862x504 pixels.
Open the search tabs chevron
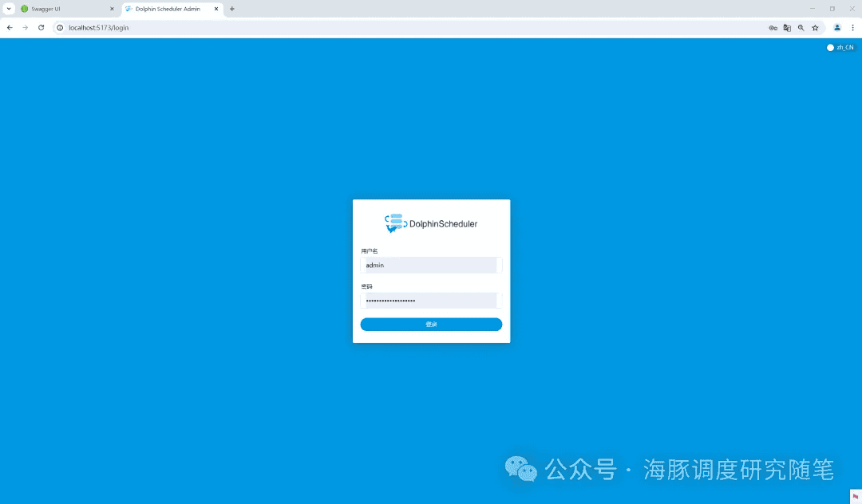coord(8,9)
